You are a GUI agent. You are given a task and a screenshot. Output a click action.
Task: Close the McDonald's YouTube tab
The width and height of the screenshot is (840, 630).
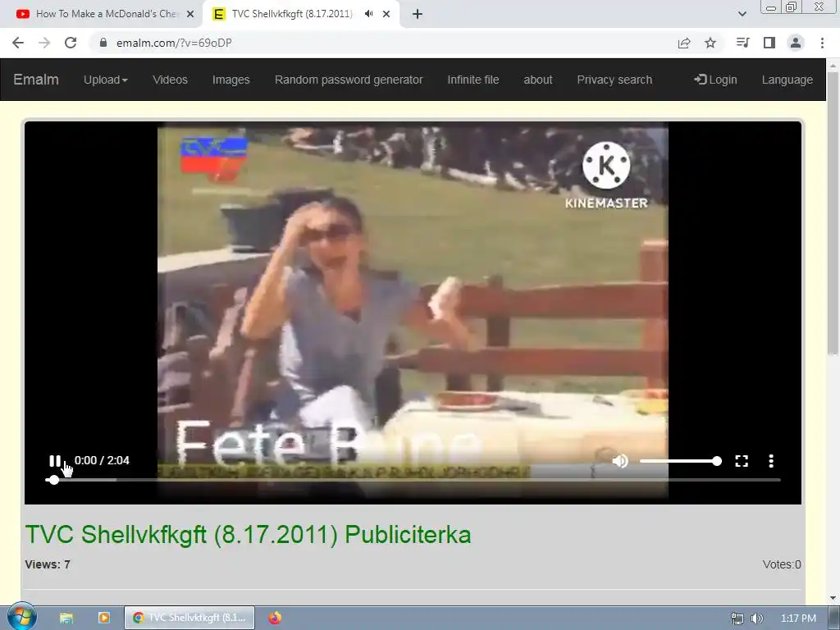tap(190, 15)
